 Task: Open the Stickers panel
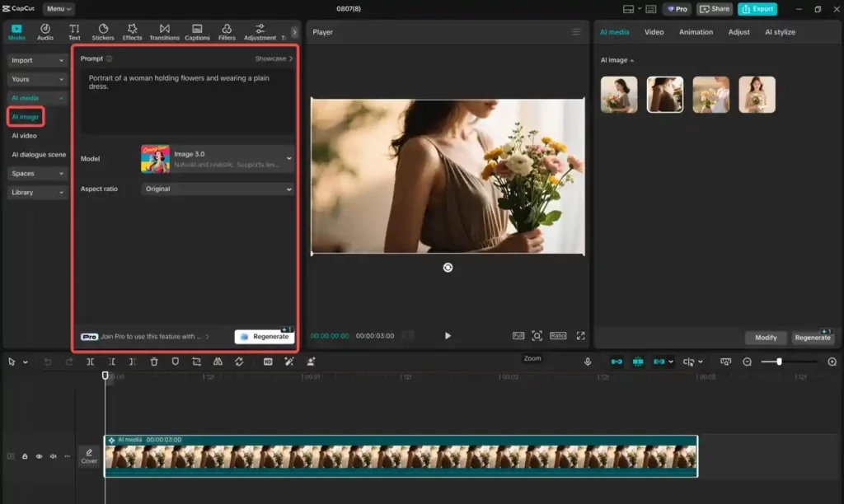click(x=103, y=32)
